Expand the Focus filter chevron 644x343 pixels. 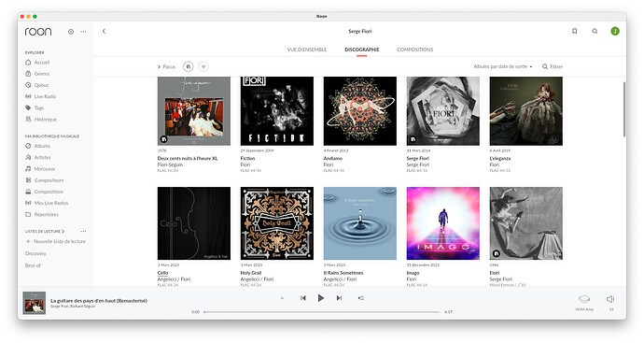(x=159, y=66)
